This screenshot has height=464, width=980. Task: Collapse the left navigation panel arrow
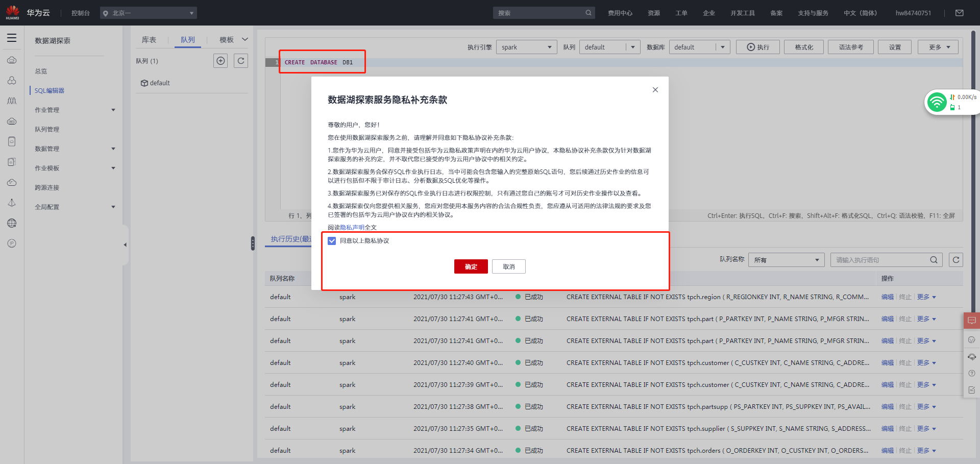point(125,245)
